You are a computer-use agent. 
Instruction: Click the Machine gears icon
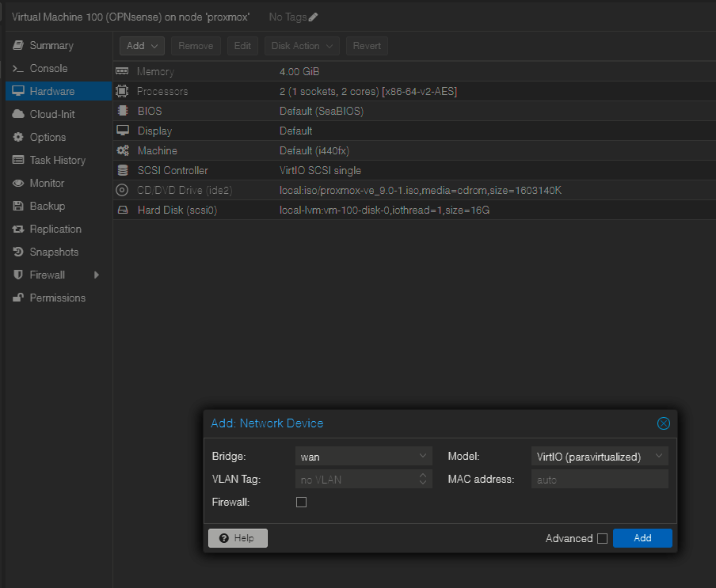coord(123,150)
